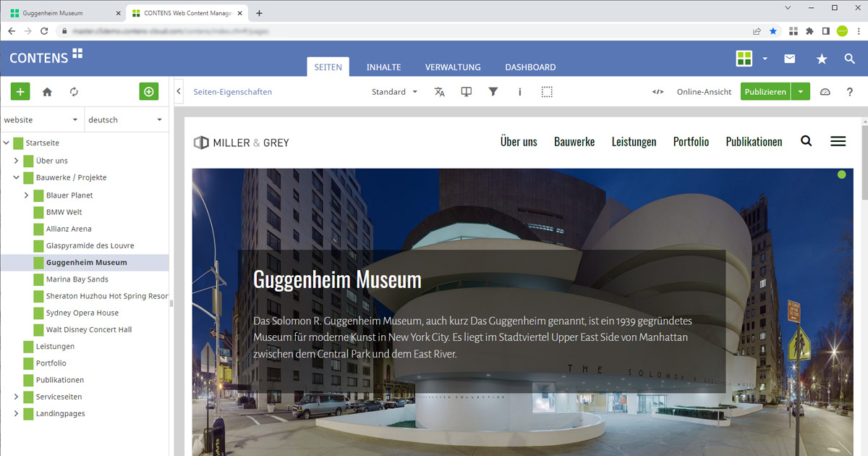
Task: Click Publikationen in website navigation
Action: [x=754, y=142]
